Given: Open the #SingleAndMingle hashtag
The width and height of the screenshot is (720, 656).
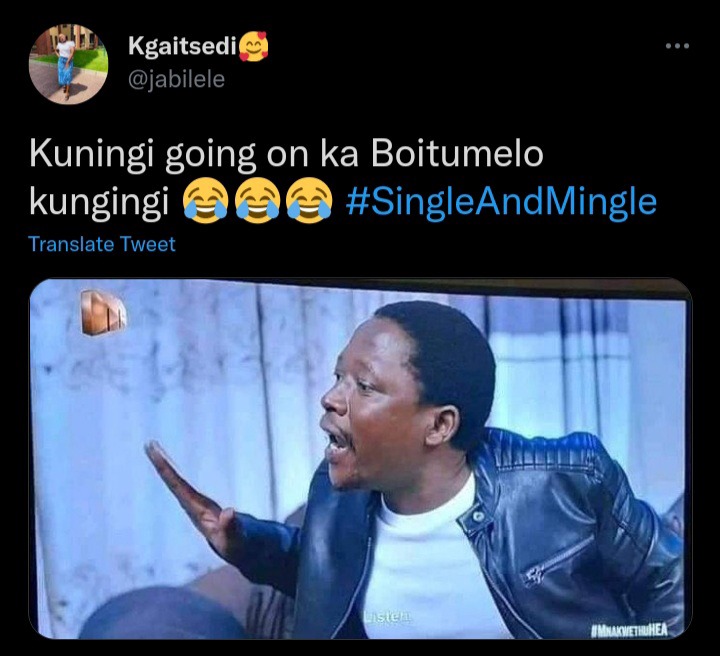Looking at the screenshot, I should tap(501, 202).
